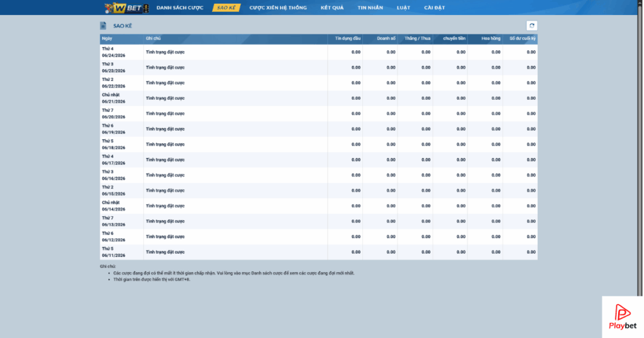Click Số dư cuối kỳ value for 06/24/2026
The height and width of the screenshot is (338, 644).
tap(531, 52)
